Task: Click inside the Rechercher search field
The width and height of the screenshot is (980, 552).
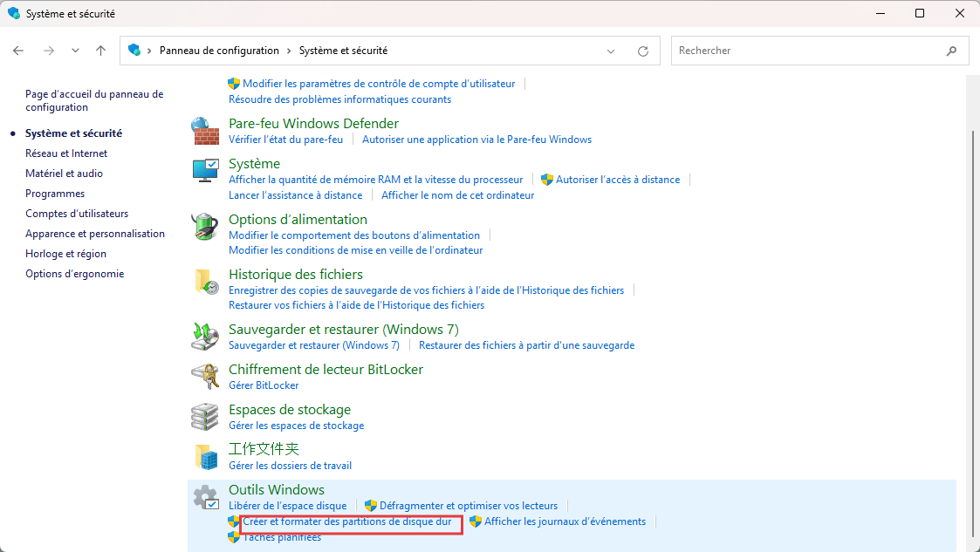Action: click(812, 51)
